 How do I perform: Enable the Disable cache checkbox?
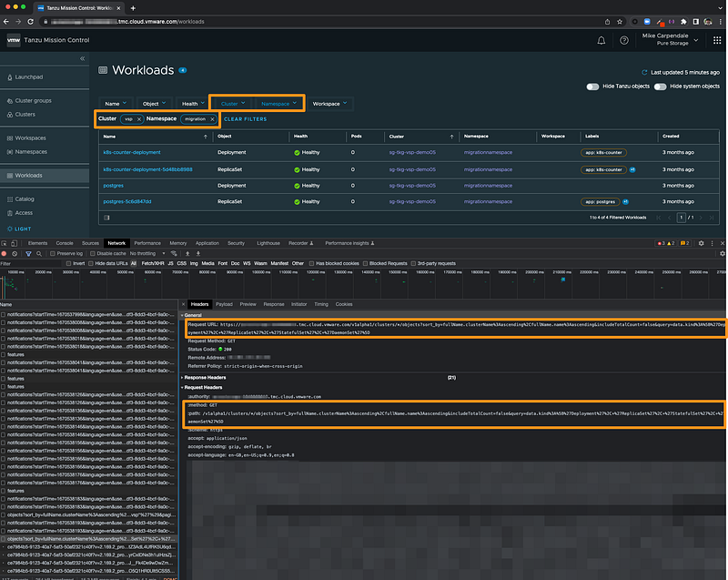[x=93, y=253]
